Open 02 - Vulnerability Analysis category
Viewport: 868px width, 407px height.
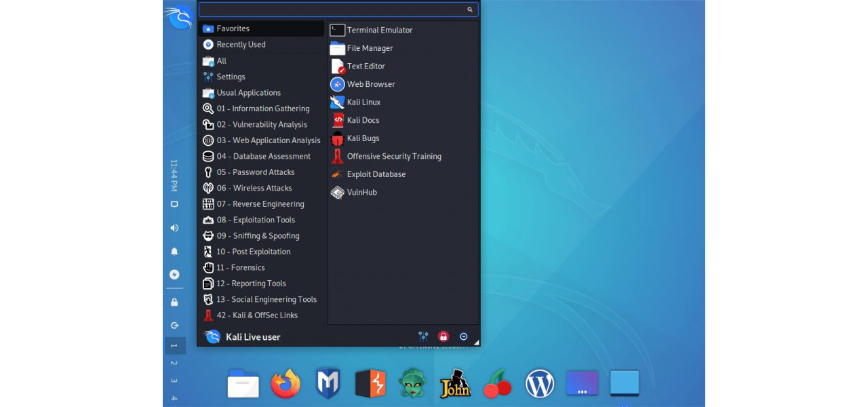[x=261, y=125]
